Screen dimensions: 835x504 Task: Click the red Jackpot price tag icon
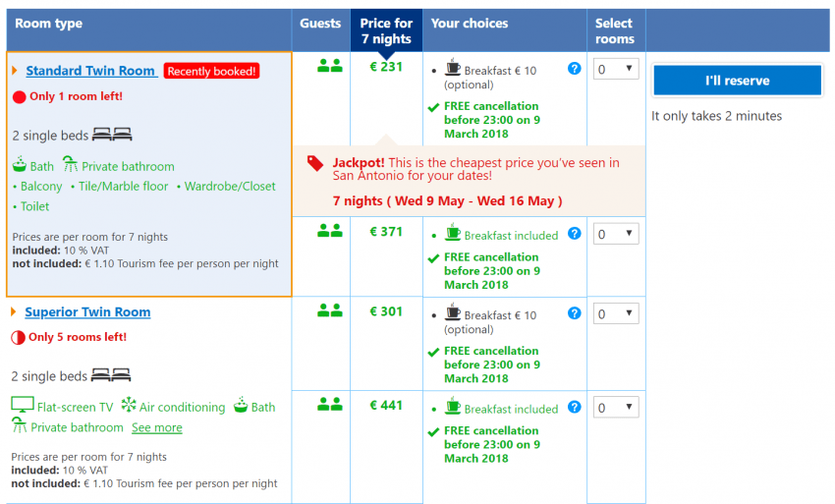[315, 163]
